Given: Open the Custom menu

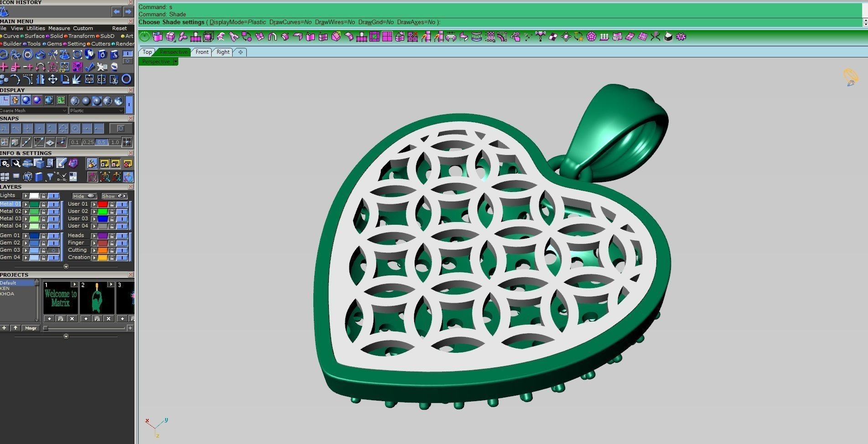Looking at the screenshot, I should [83, 28].
